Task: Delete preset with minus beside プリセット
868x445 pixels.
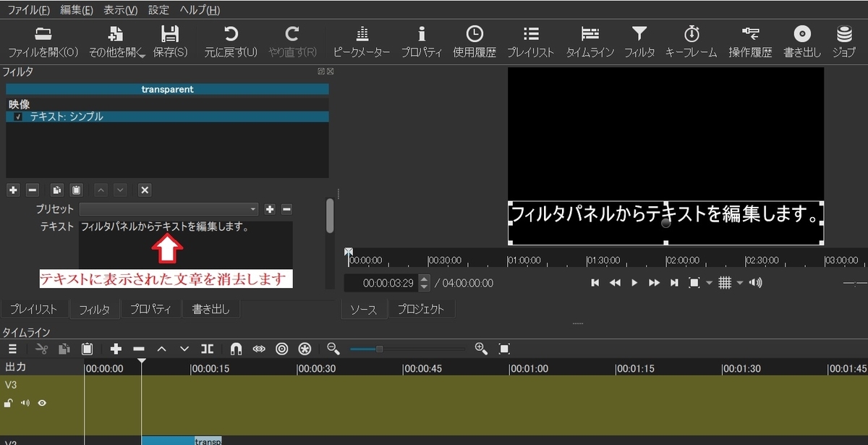Action: click(x=286, y=209)
